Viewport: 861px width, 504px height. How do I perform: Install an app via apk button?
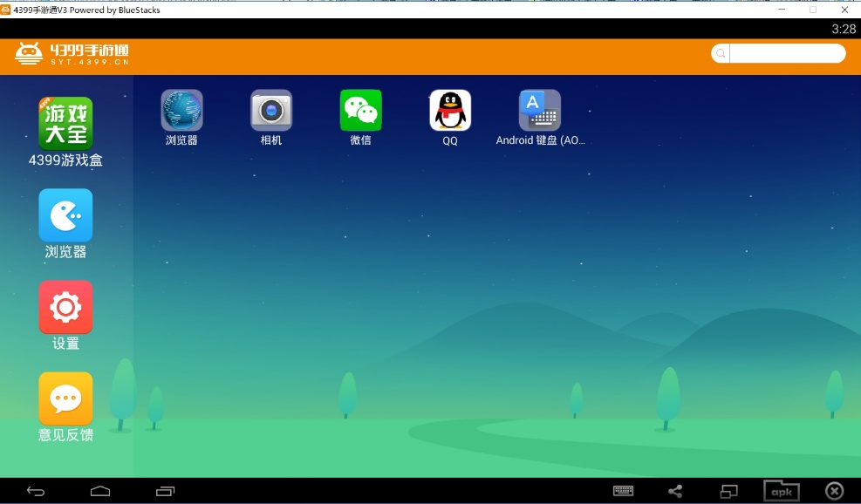pyautogui.click(x=782, y=492)
